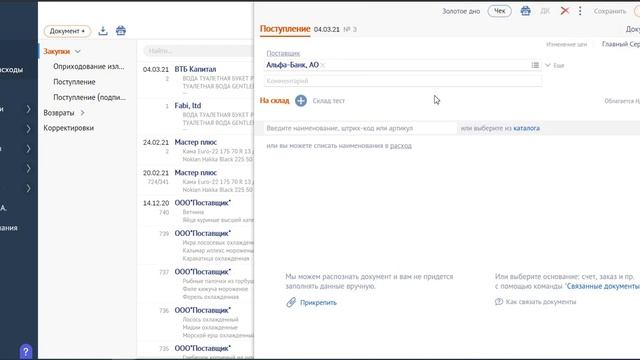Open the Документ + dropdown button
The height and width of the screenshot is (360, 640).
tap(67, 31)
